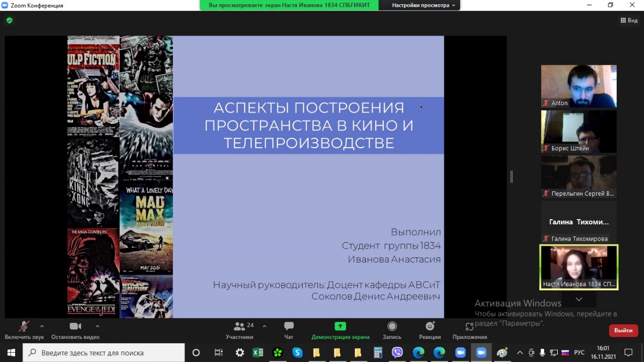Open Настройки просмотра view options dropdown

tap(423, 5)
